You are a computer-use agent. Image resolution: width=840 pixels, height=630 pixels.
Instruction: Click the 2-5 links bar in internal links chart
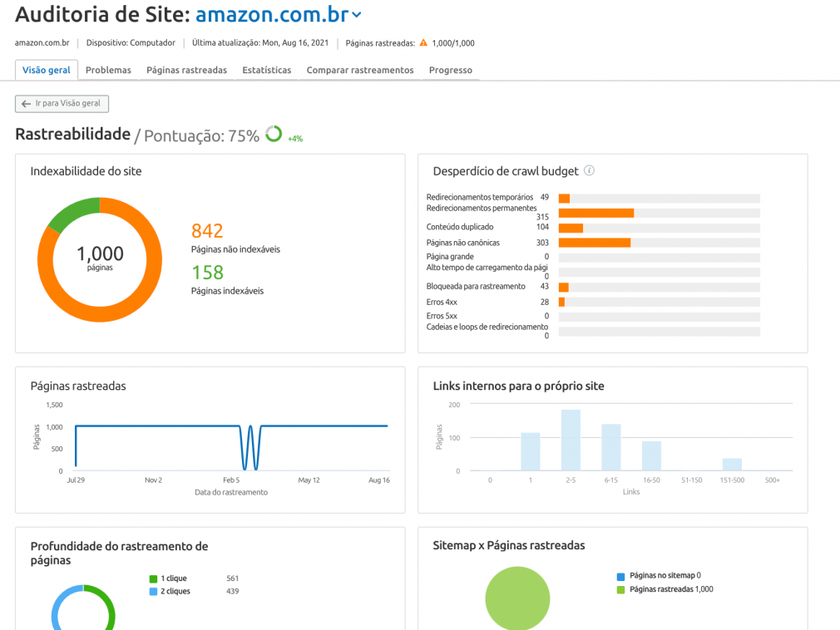(571, 440)
